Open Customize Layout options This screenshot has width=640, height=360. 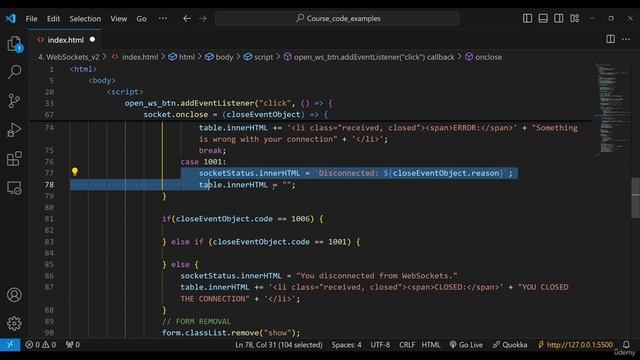coord(575,18)
